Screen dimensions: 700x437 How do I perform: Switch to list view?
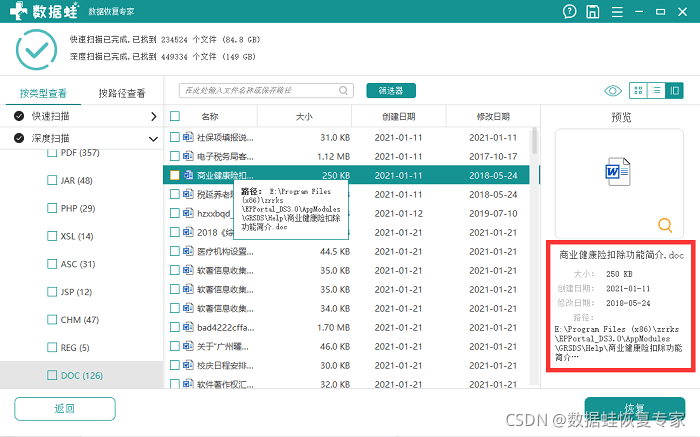click(x=656, y=91)
